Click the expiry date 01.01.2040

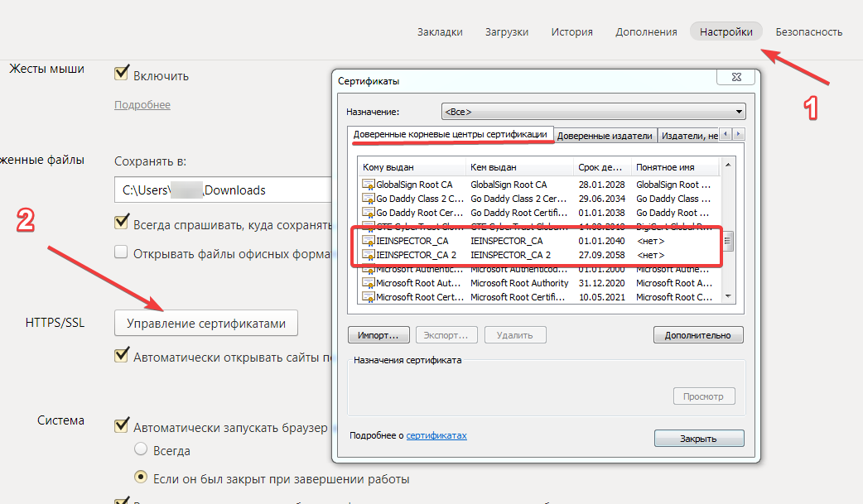(x=601, y=241)
